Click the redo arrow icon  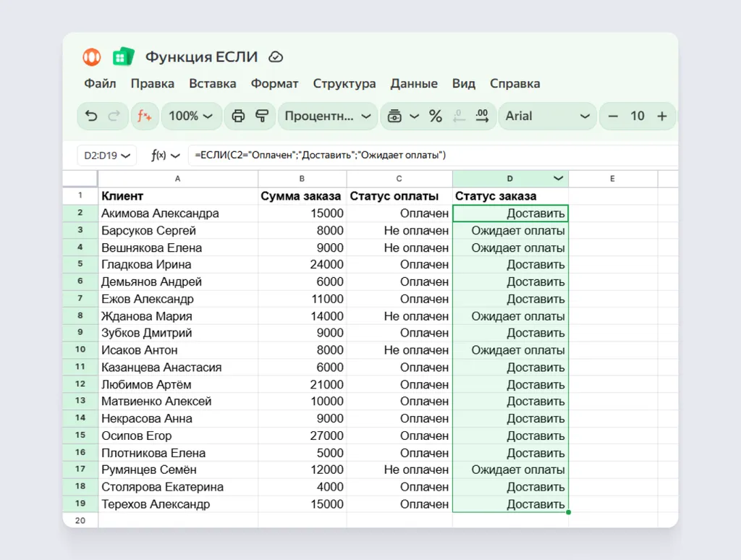114,116
